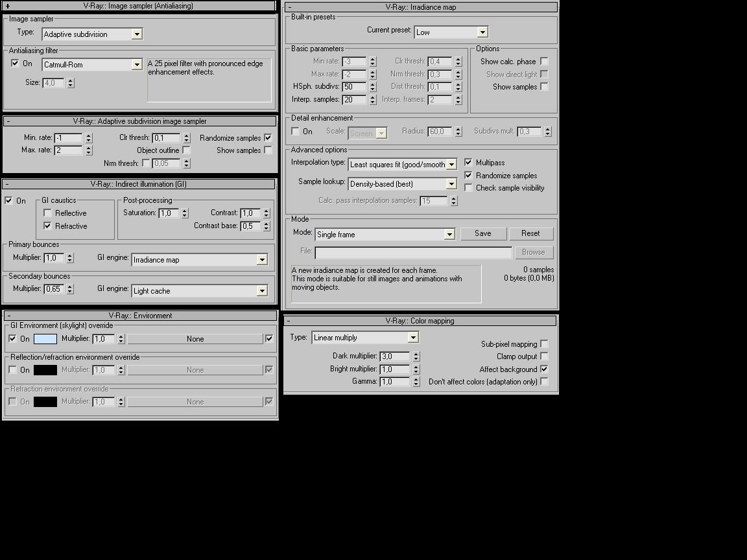Toggle the Multipass checkbox

pyautogui.click(x=468, y=163)
